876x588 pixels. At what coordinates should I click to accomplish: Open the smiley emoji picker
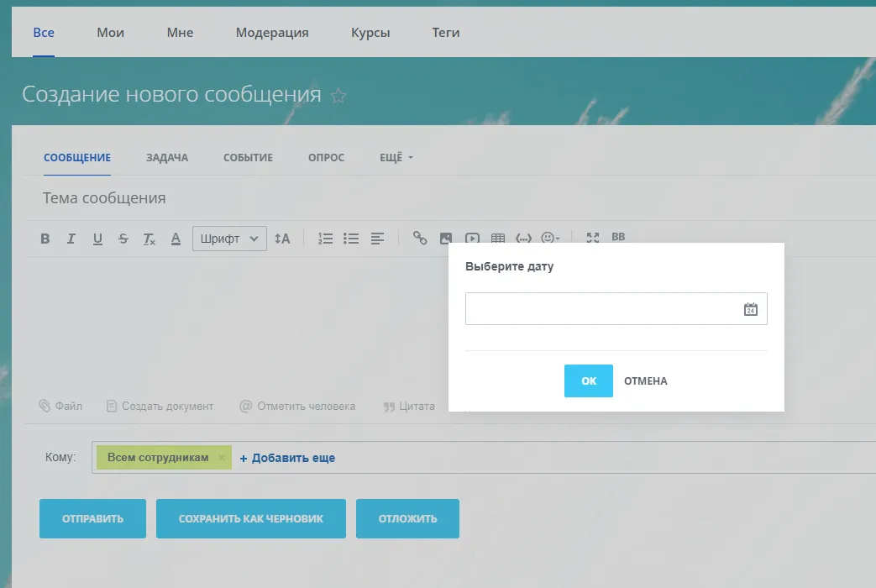click(x=550, y=239)
